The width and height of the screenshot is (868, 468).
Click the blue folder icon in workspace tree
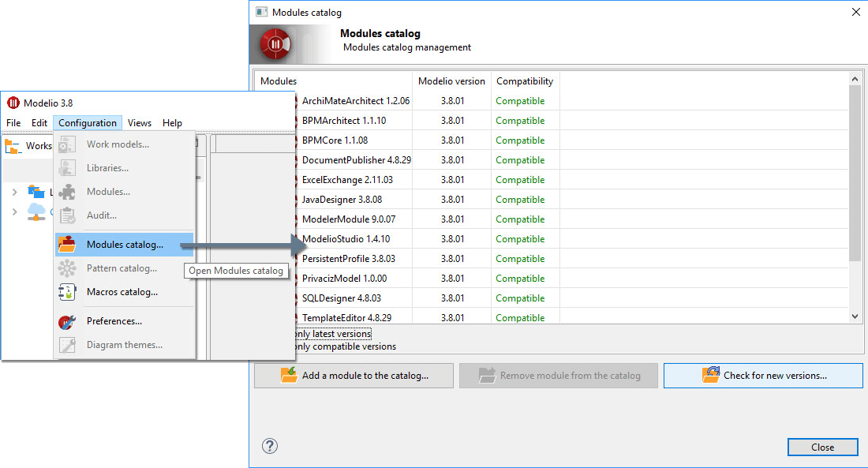point(36,192)
